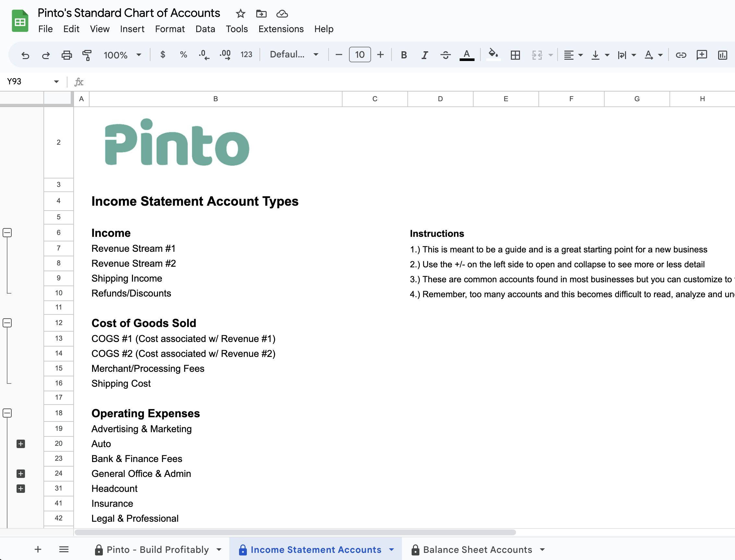Open the Edit menu
735x560 pixels.
tap(71, 29)
